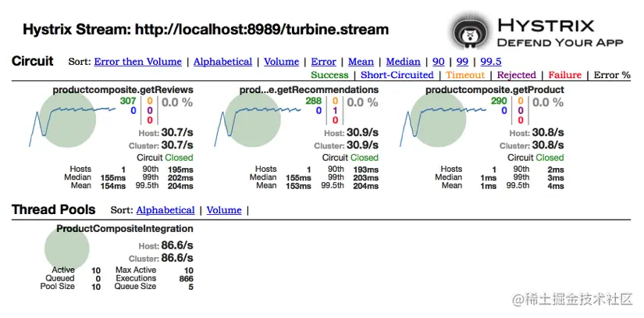Image resolution: width=644 pixels, height=318 pixels.
Task: Click getRecommendations mean value 153ms
Action: [x=299, y=186]
